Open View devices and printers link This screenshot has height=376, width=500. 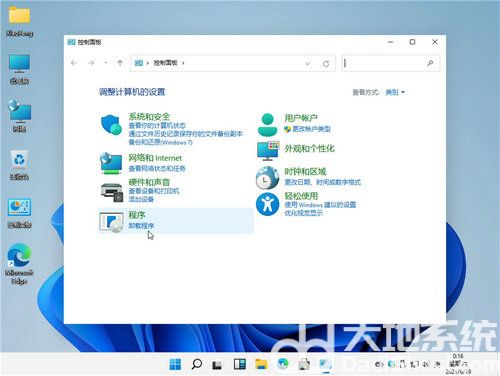(154, 191)
